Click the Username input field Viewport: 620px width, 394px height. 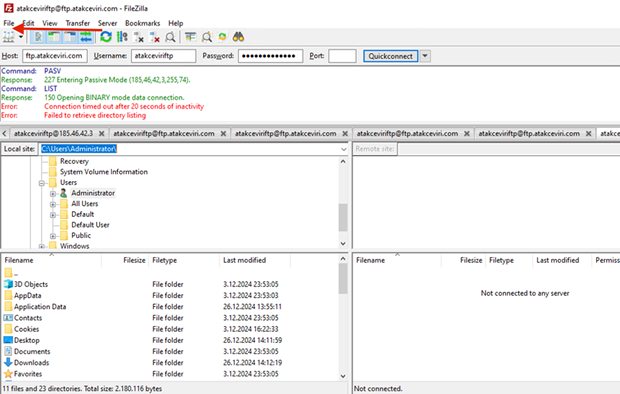[163, 56]
